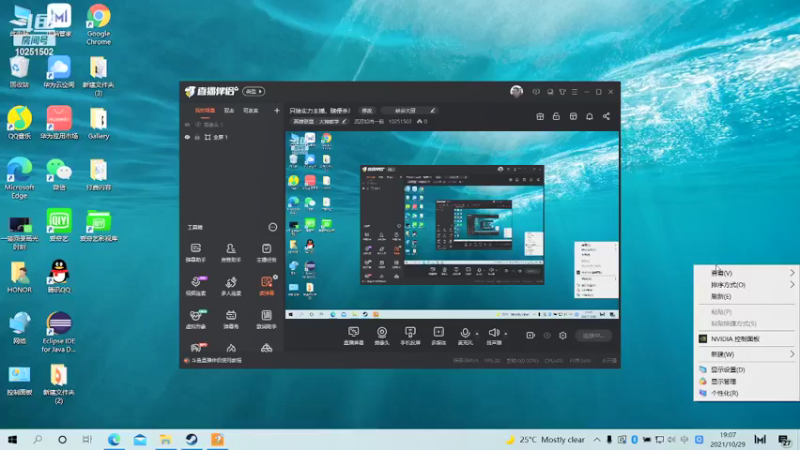800x450 pixels.
Task: Click the gift box icon above preview
Action: click(540, 116)
